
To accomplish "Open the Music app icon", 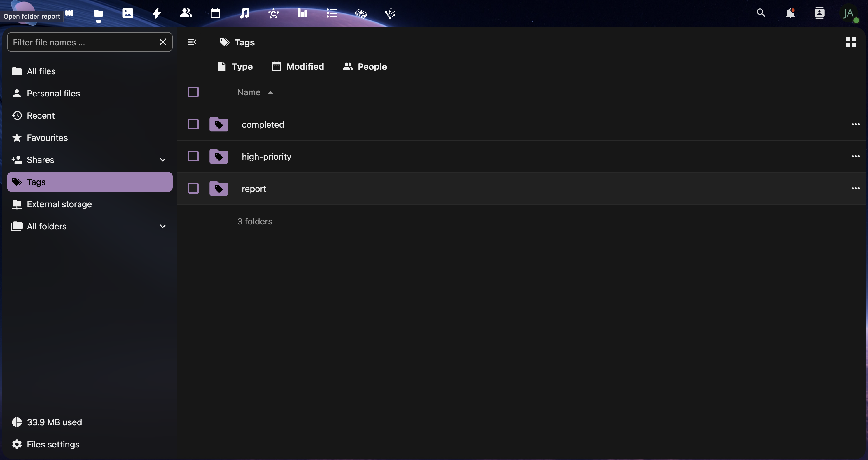I will coord(244,13).
